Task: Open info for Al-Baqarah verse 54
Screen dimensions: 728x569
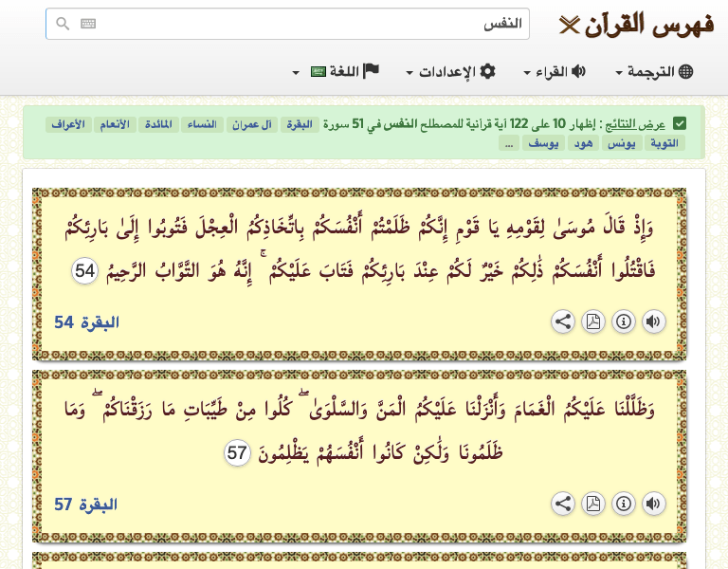Action: (623, 321)
